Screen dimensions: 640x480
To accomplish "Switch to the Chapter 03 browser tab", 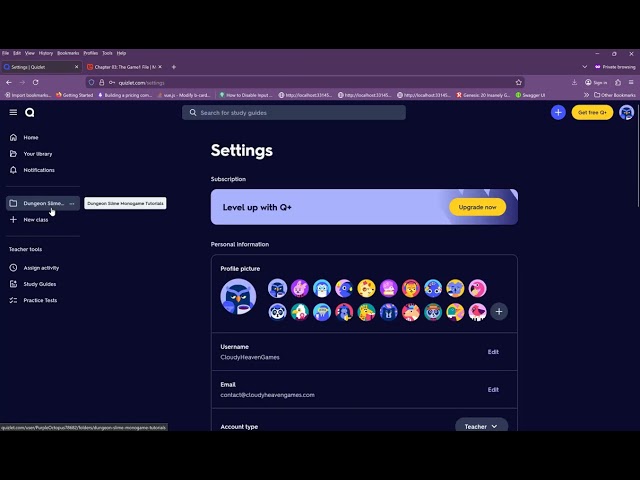I will pyautogui.click(x=124, y=67).
